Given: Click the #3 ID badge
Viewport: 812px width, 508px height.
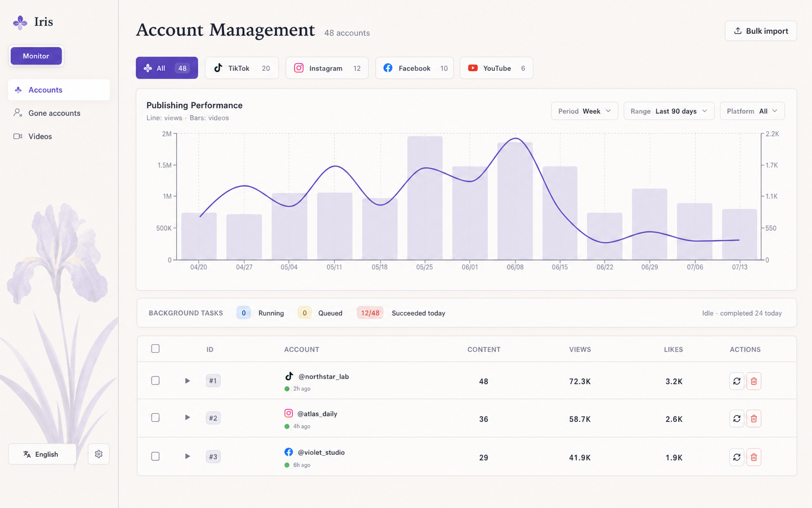Looking at the screenshot, I should coord(213,456).
